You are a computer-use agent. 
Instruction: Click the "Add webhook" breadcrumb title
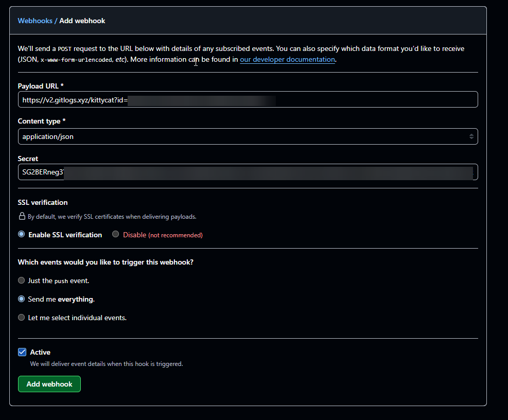(x=82, y=21)
